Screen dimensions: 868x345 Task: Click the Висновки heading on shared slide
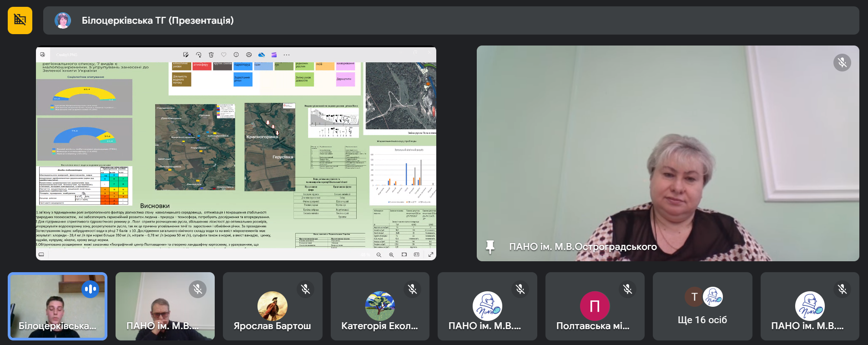(155, 206)
